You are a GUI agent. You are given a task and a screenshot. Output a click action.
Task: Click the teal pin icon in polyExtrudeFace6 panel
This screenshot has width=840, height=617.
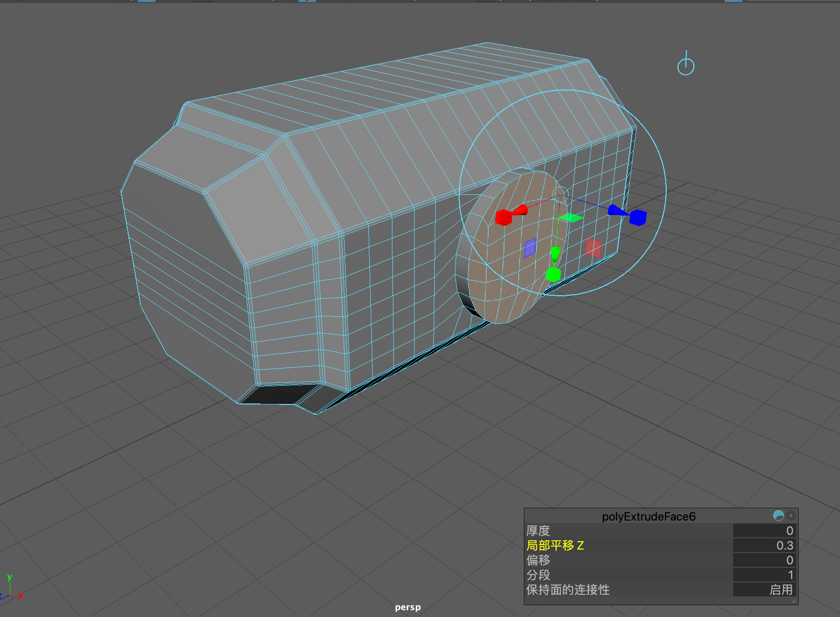point(778,515)
